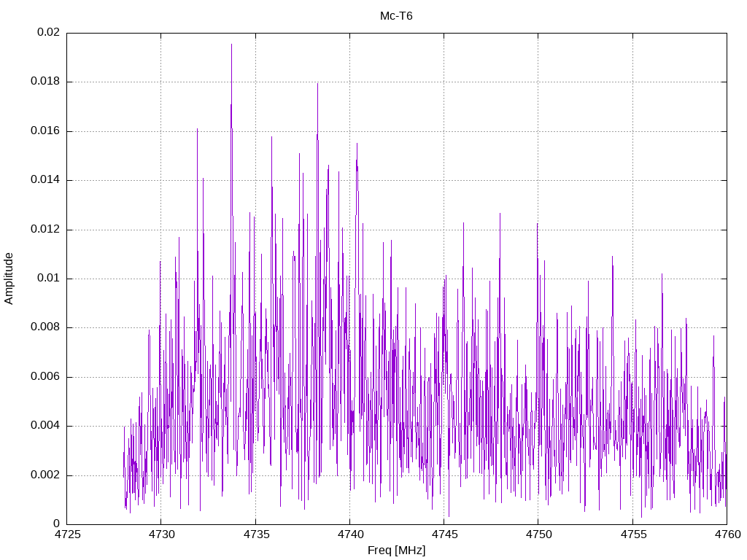
Task: Click the 4730 x-axis tick label
Action: pyautogui.click(x=161, y=534)
